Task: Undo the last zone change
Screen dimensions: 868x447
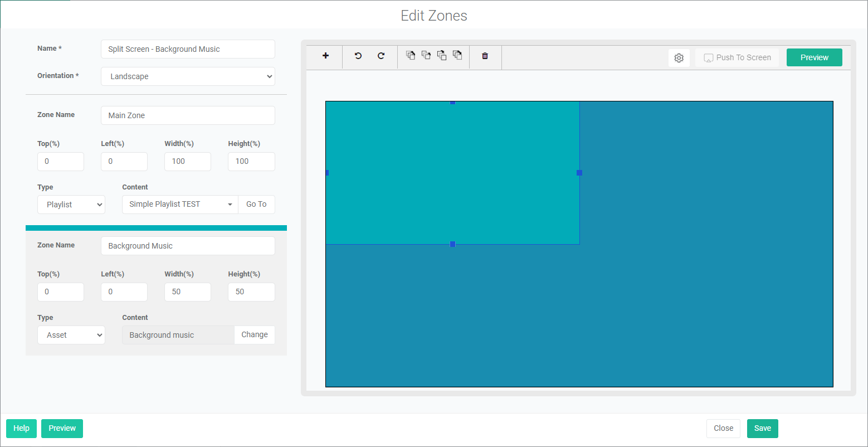Action: coord(358,56)
